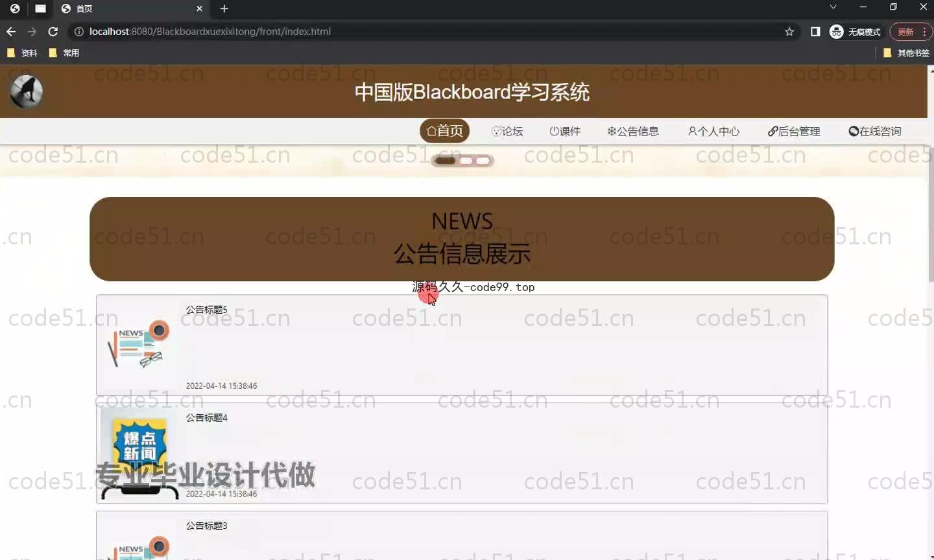Viewport: 934px width, 560px height.
Task: Open the 公告标题5 news thumbnail
Action: 139,344
